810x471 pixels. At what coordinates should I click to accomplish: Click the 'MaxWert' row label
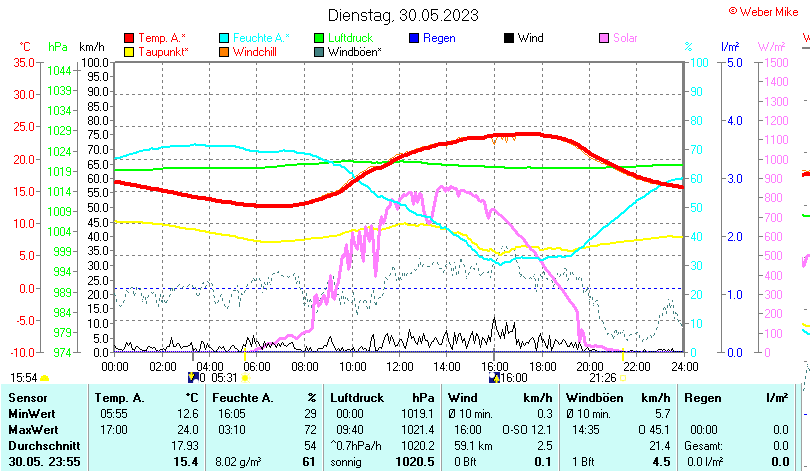click(33, 430)
